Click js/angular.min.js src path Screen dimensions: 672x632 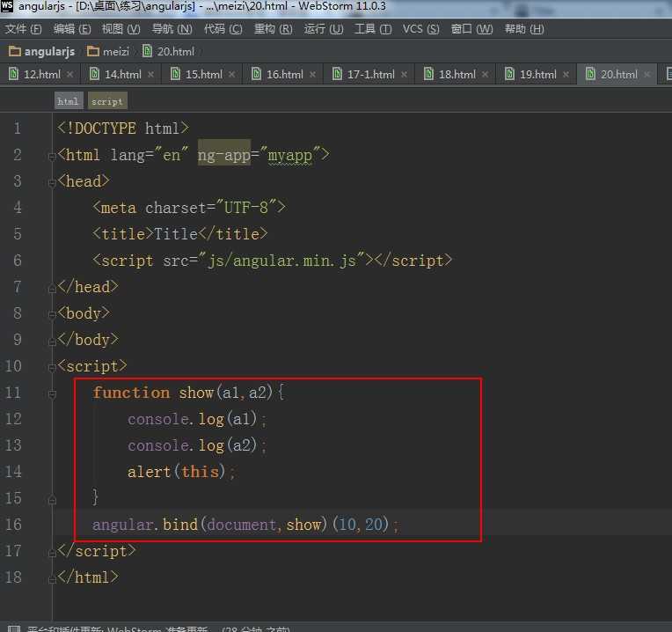pos(282,261)
